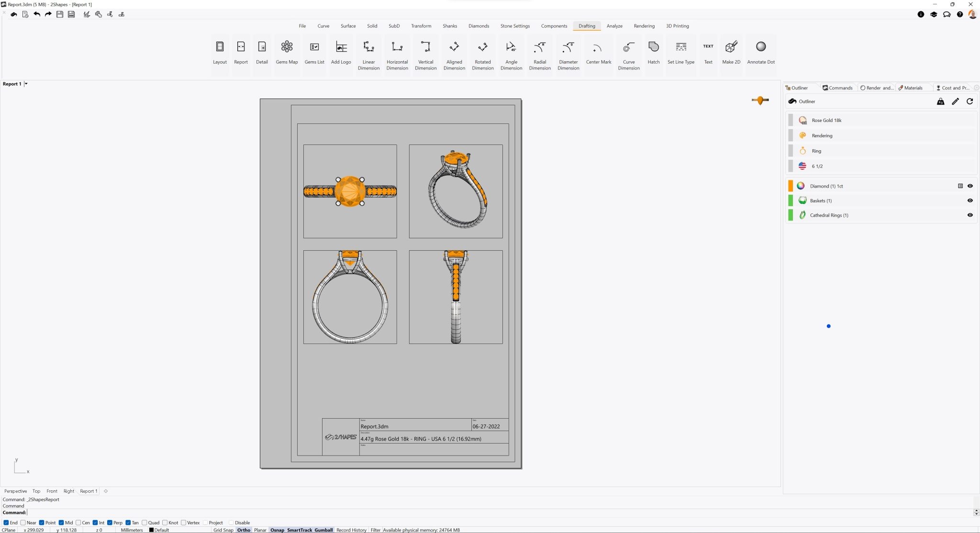
Task: Click the orange swatch beside Diamond (1) 1ct
Action: pyautogui.click(x=791, y=186)
